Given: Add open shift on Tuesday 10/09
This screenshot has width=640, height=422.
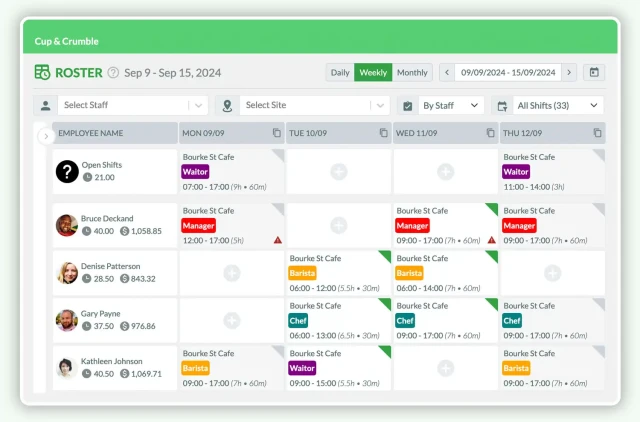Looking at the screenshot, I should point(339,171).
